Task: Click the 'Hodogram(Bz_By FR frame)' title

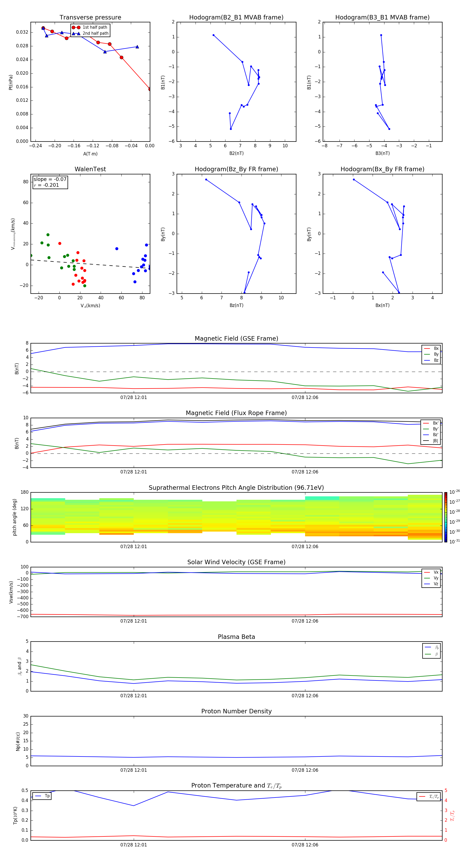Action: pos(236,169)
